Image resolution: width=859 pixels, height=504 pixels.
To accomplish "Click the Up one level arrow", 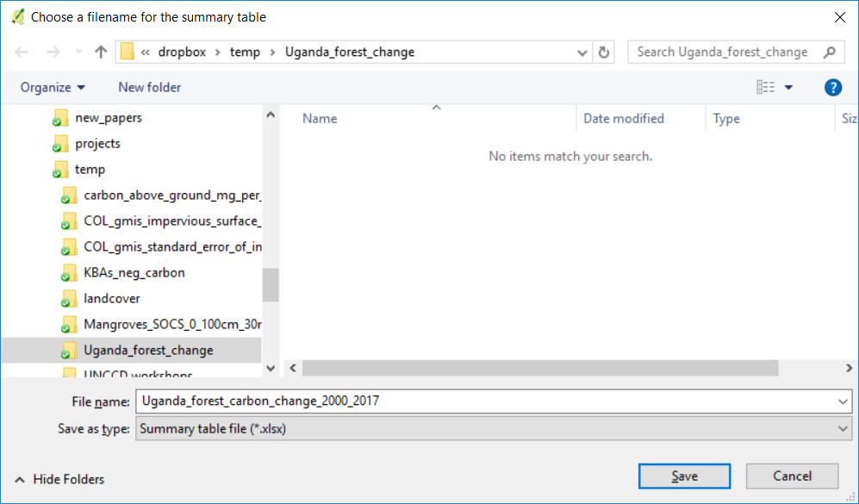I will [x=101, y=52].
